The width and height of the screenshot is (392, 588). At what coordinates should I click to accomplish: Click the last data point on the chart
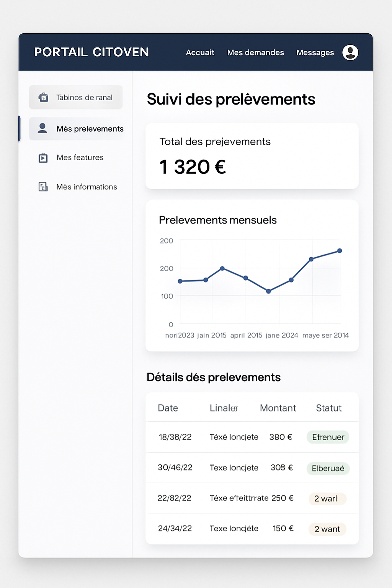tap(340, 251)
